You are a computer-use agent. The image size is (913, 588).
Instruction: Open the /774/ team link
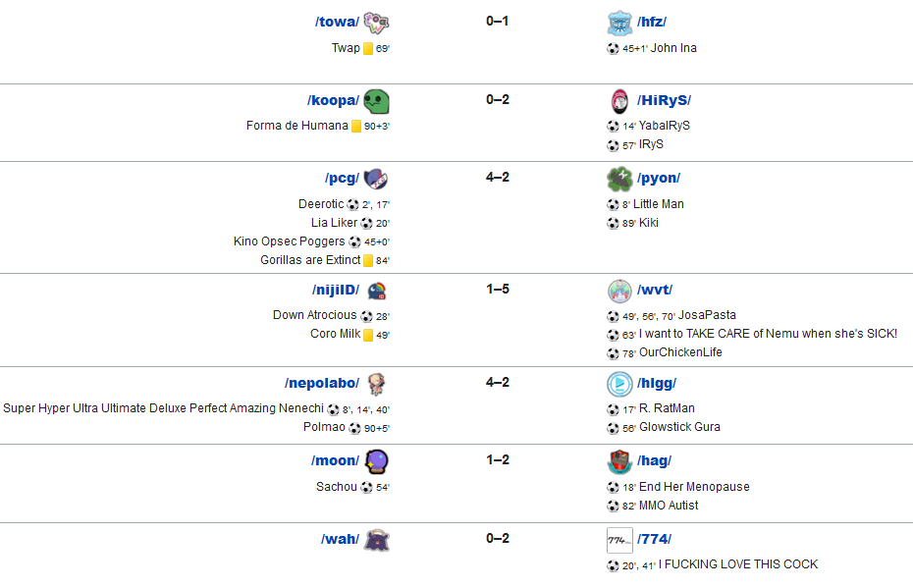tap(654, 539)
